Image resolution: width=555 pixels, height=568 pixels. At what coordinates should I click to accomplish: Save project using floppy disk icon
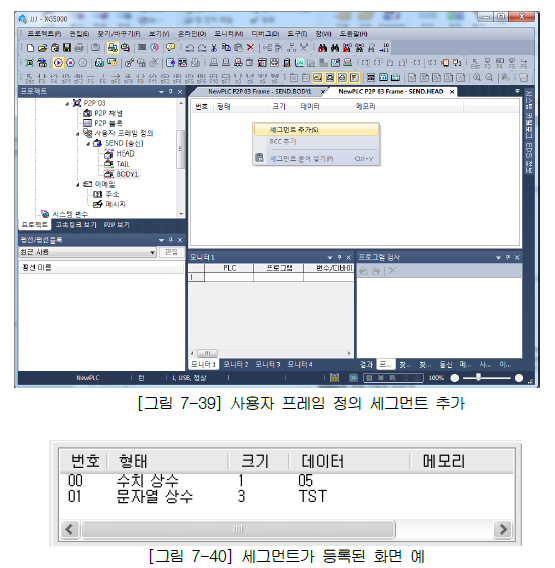pos(67,48)
